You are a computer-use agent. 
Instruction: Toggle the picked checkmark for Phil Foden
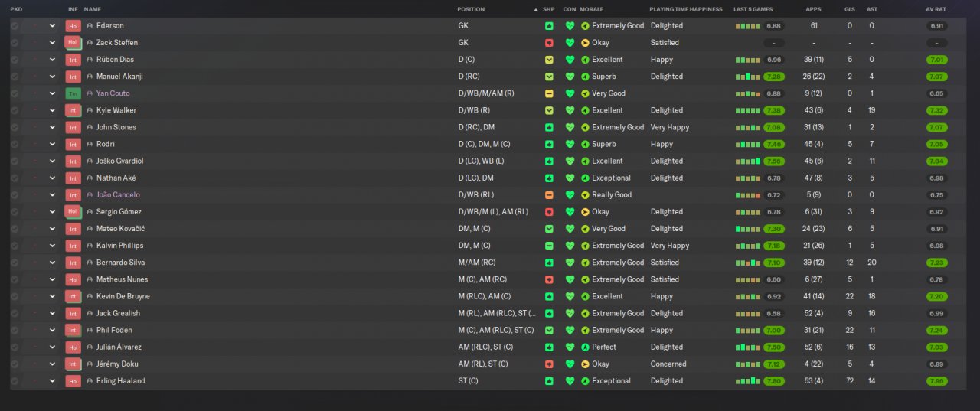click(x=15, y=330)
